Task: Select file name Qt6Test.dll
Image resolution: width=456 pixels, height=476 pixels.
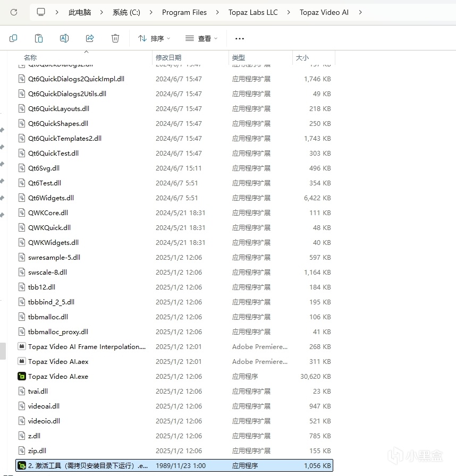Action: 45,183
